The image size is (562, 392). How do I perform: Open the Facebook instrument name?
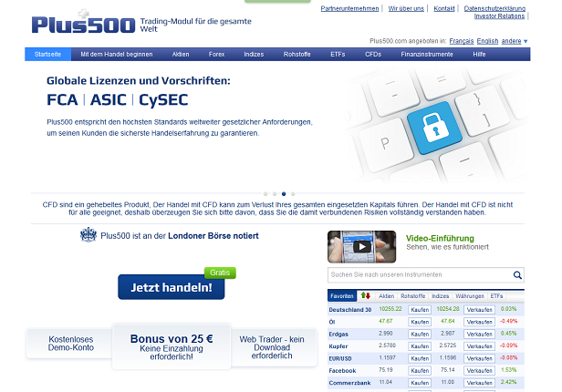coord(342,370)
